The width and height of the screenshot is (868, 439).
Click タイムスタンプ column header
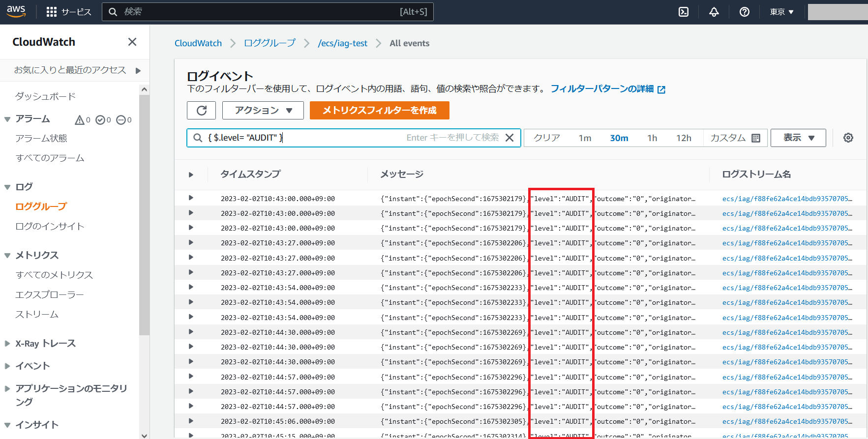[250, 174]
